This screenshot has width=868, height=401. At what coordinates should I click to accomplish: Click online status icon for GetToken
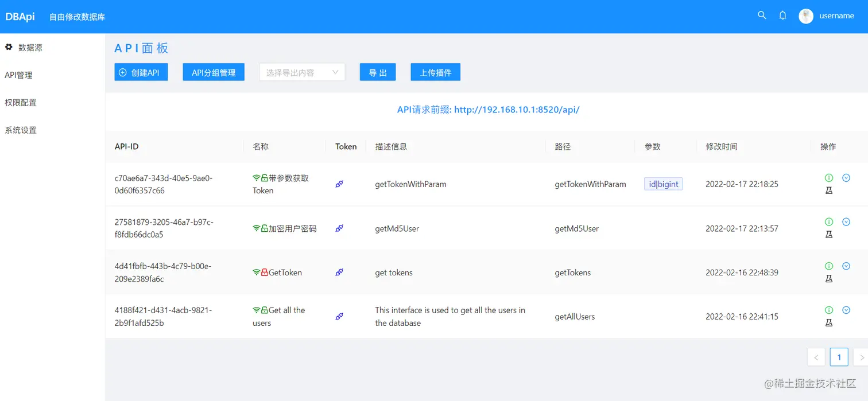click(x=257, y=272)
